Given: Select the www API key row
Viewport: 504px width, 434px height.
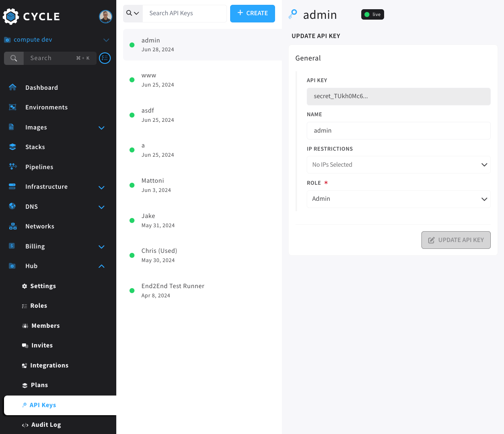Looking at the screenshot, I should pos(202,80).
